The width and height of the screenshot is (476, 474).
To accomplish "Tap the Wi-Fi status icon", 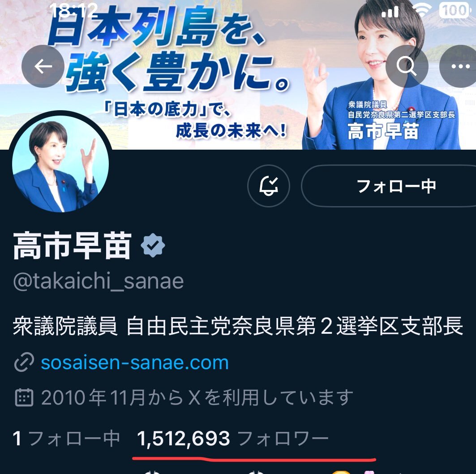I will click(422, 11).
